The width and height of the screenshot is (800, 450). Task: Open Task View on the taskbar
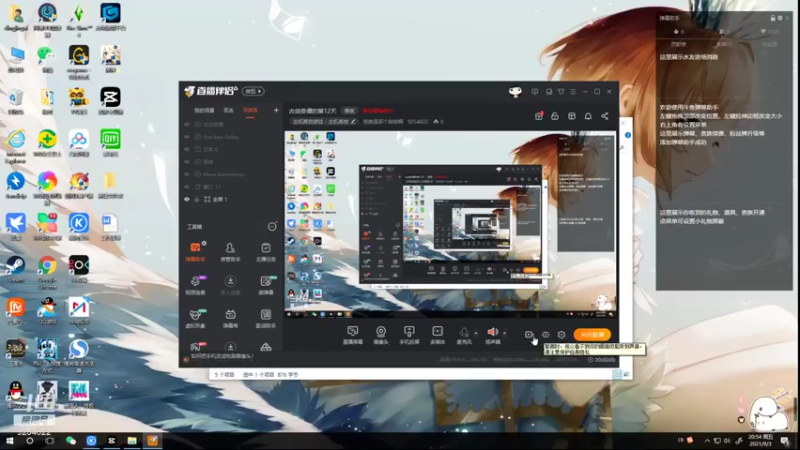pos(49,440)
